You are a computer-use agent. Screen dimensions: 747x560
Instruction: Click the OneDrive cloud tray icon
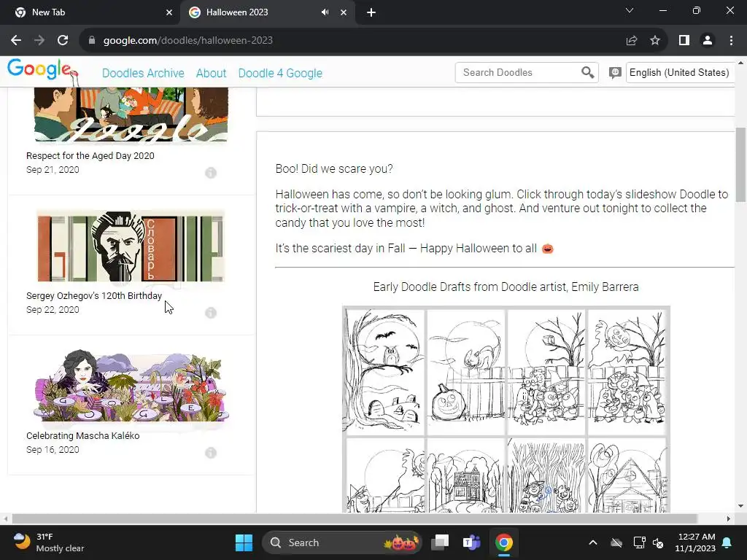click(x=616, y=542)
